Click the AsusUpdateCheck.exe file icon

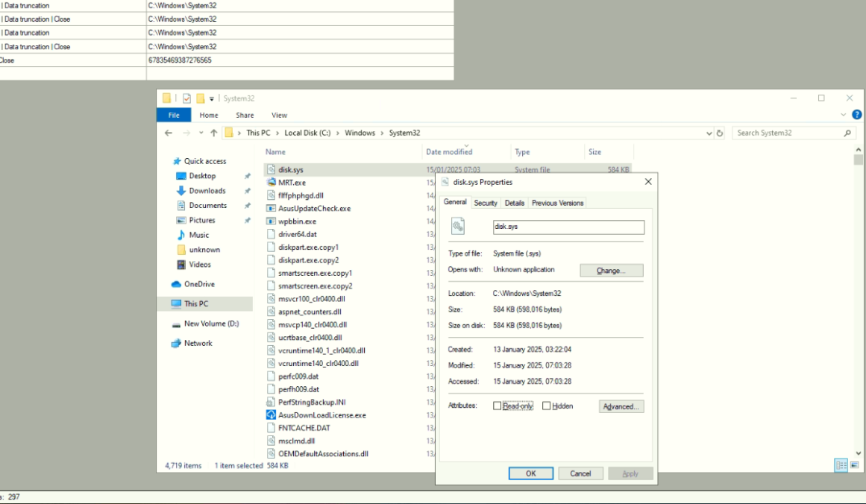tap(271, 208)
